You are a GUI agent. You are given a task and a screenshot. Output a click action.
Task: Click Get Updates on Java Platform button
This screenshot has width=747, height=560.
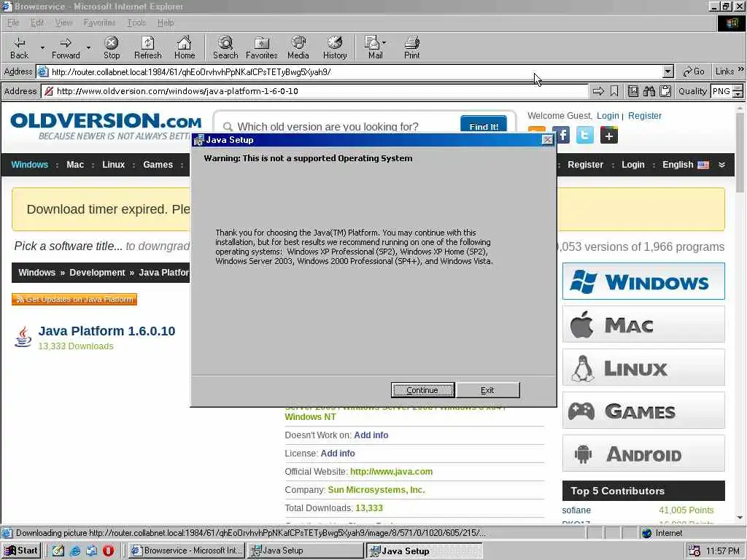click(x=74, y=299)
